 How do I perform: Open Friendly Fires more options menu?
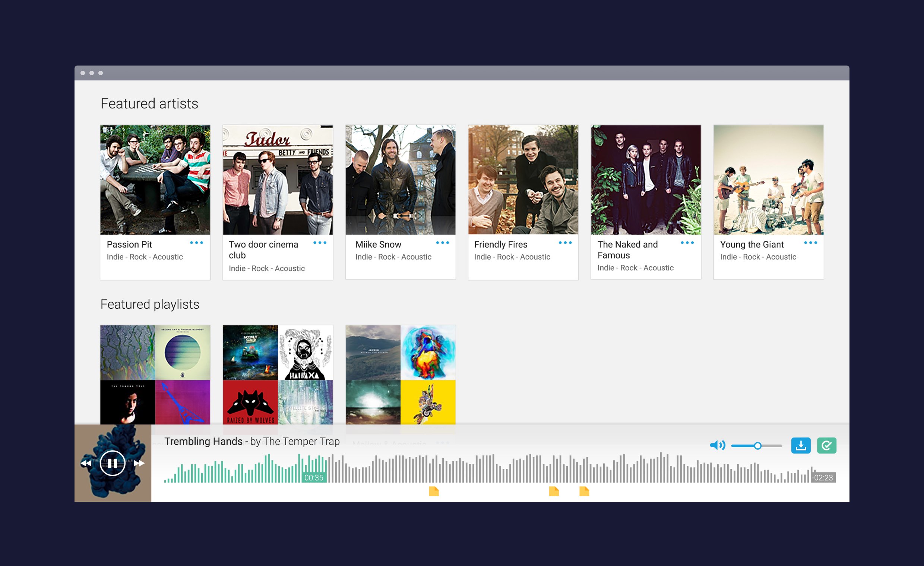pos(565,243)
